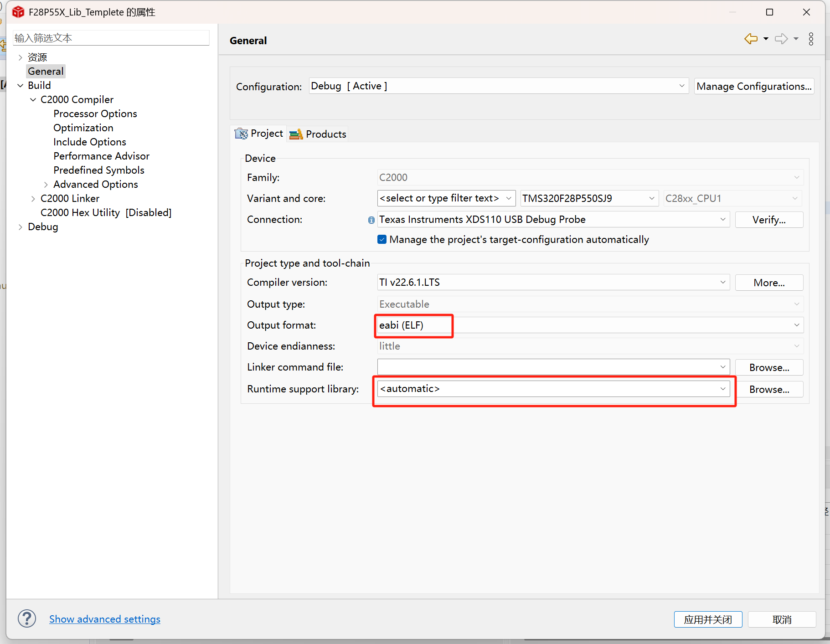
Task: Open the three-dot view menu
Action: click(x=811, y=39)
